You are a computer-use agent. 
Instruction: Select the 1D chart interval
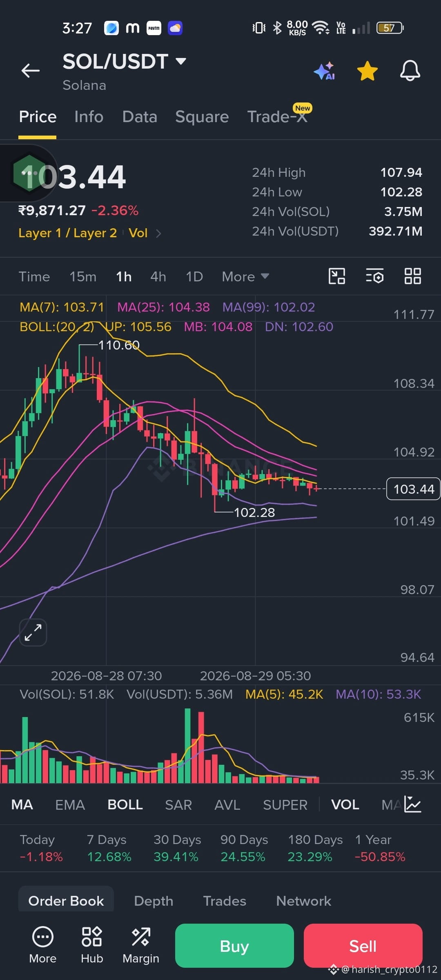[194, 277]
